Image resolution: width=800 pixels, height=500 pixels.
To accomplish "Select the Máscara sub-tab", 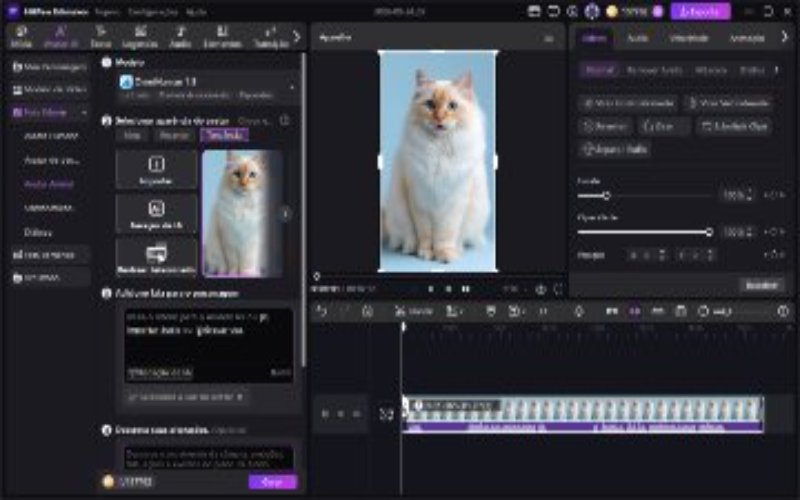I will [711, 70].
